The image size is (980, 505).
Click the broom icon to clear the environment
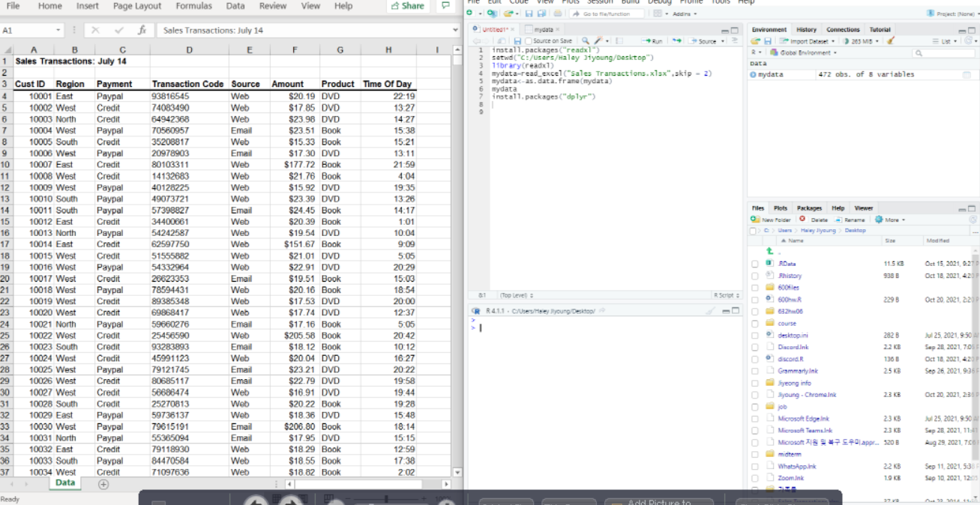(x=892, y=40)
